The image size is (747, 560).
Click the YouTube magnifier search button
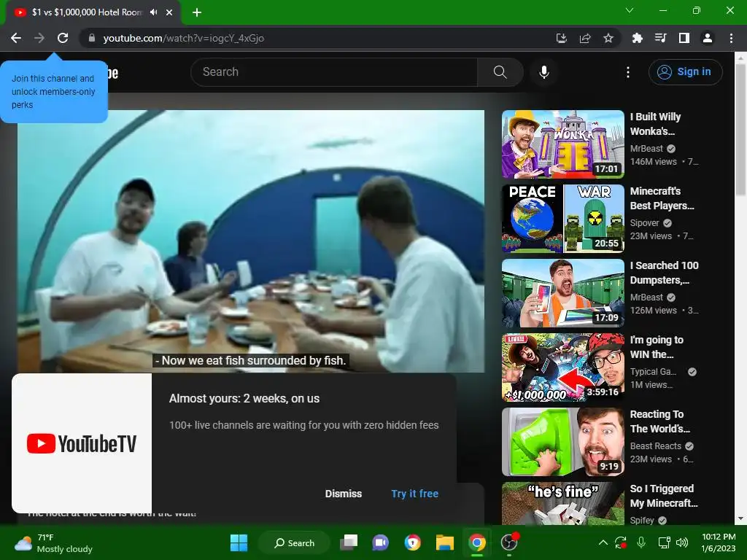point(500,72)
